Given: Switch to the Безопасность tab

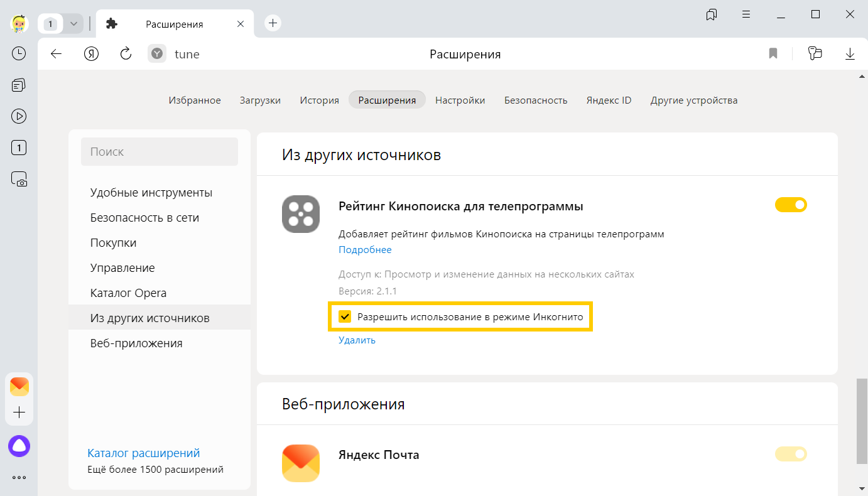Looking at the screenshot, I should click(536, 100).
